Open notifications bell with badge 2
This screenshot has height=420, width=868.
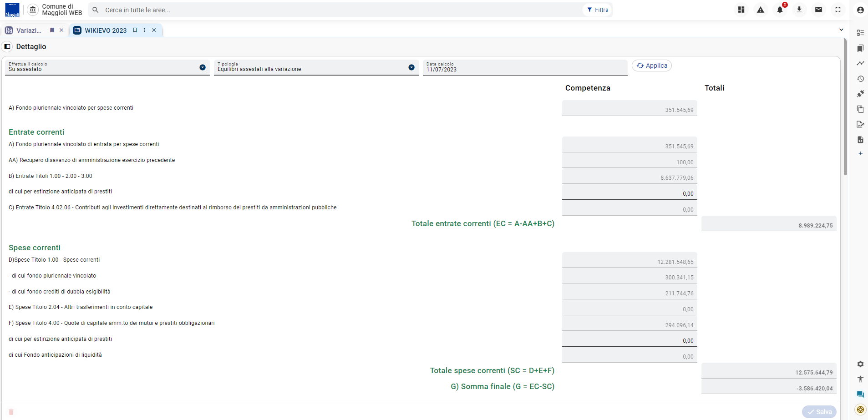click(x=780, y=10)
